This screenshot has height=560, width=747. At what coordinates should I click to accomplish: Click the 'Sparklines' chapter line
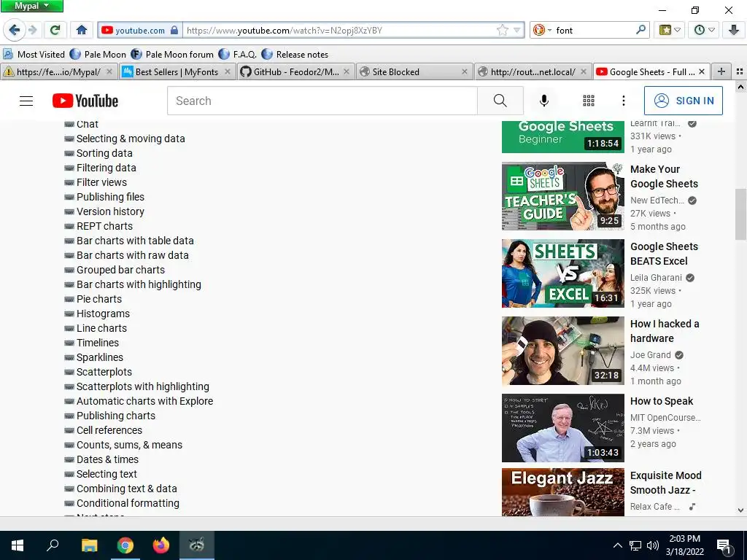tap(99, 357)
